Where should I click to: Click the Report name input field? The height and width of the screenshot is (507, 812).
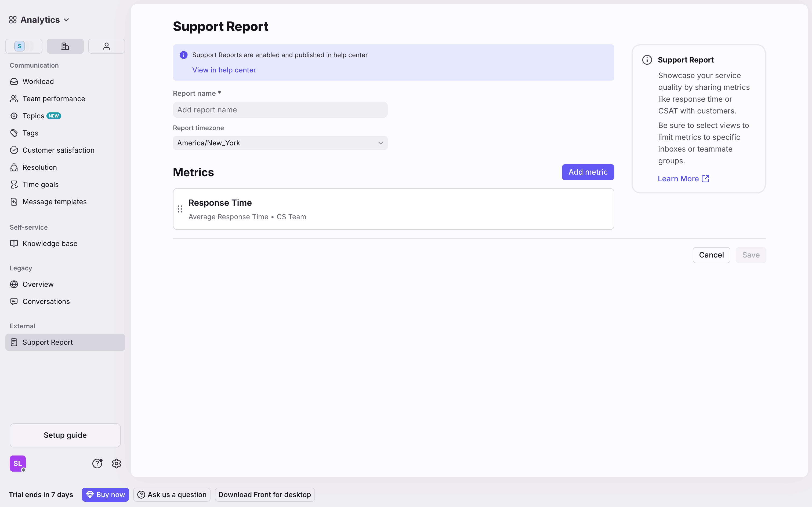(x=280, y=110)
